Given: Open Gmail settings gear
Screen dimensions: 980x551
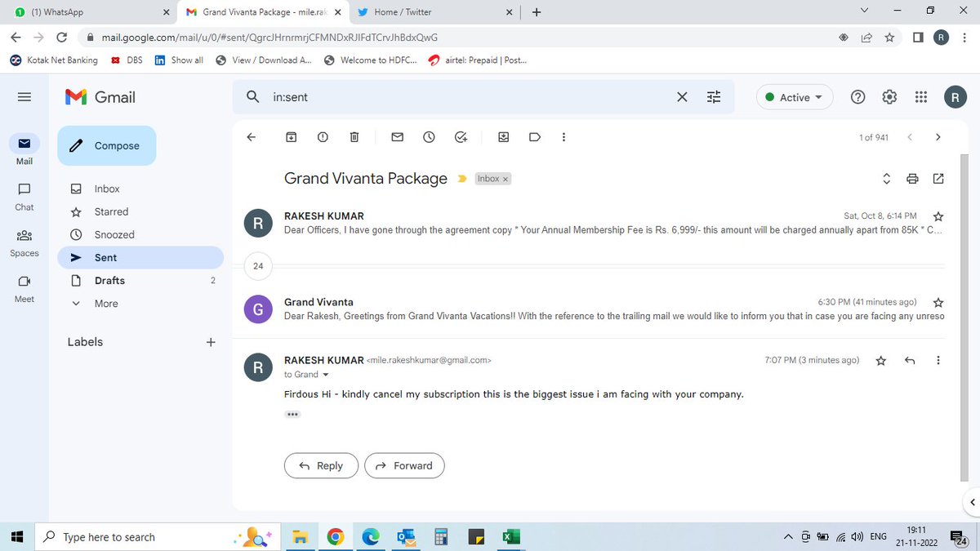Looking at the screenshot, I should (x=889, y=97).
